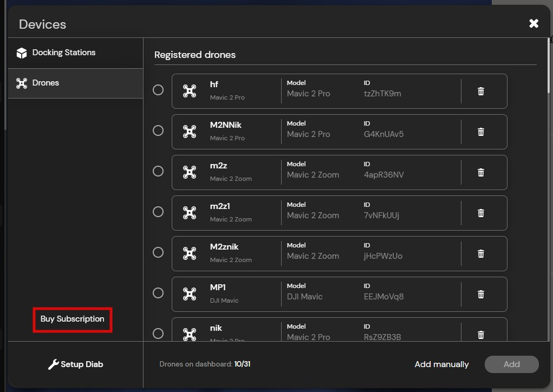Select radio button for M2NNik drone
This screenshot has width=553, height=392.
[x=158, y=130]
